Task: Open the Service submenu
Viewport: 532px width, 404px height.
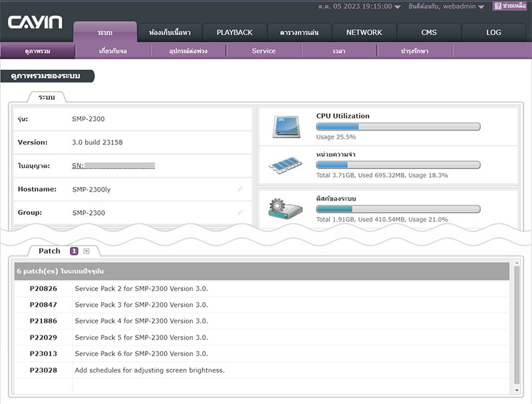Action: [263, 51]
